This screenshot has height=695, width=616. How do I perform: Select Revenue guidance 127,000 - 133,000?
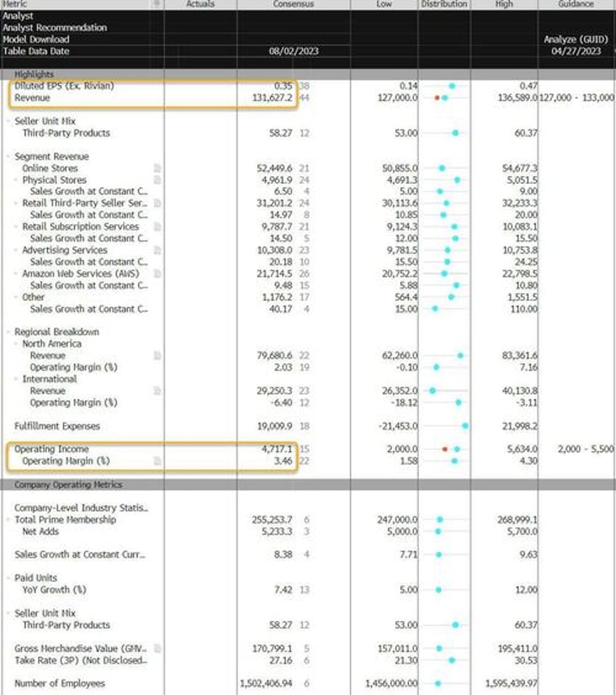pos(577,97)
